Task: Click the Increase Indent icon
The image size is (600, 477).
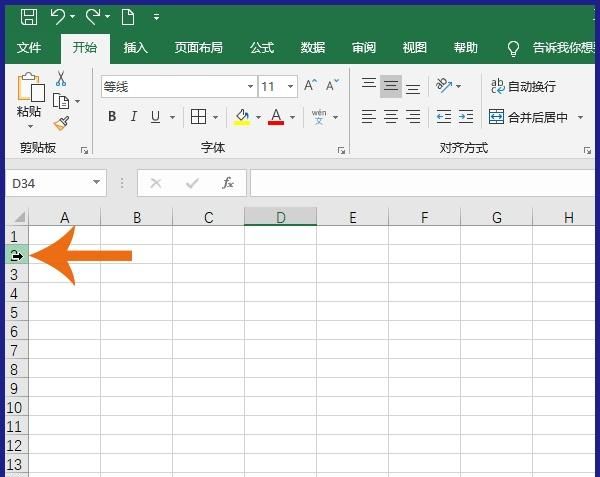Action: [466, 117]
